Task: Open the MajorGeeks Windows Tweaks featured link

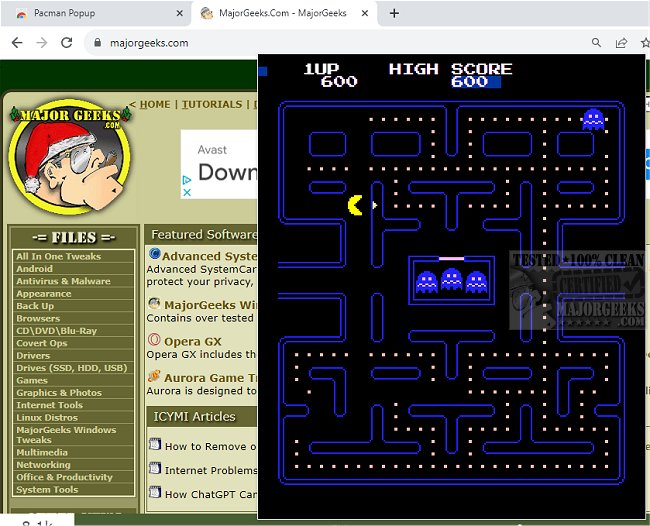Action: [x=211, y=305]
